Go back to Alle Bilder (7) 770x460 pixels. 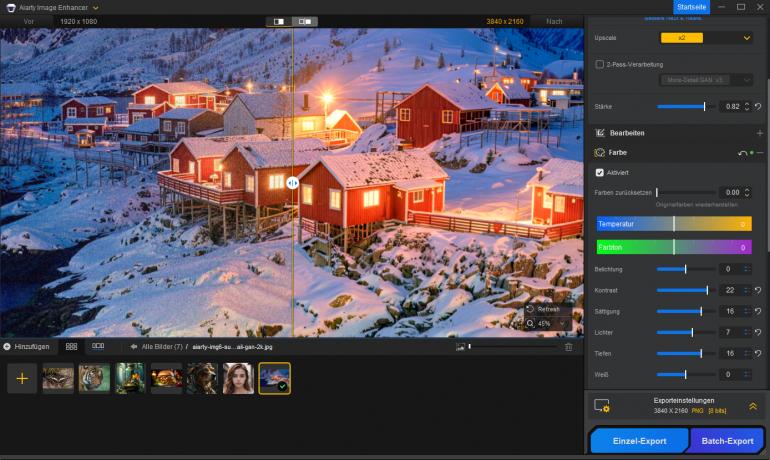[157, 347]
